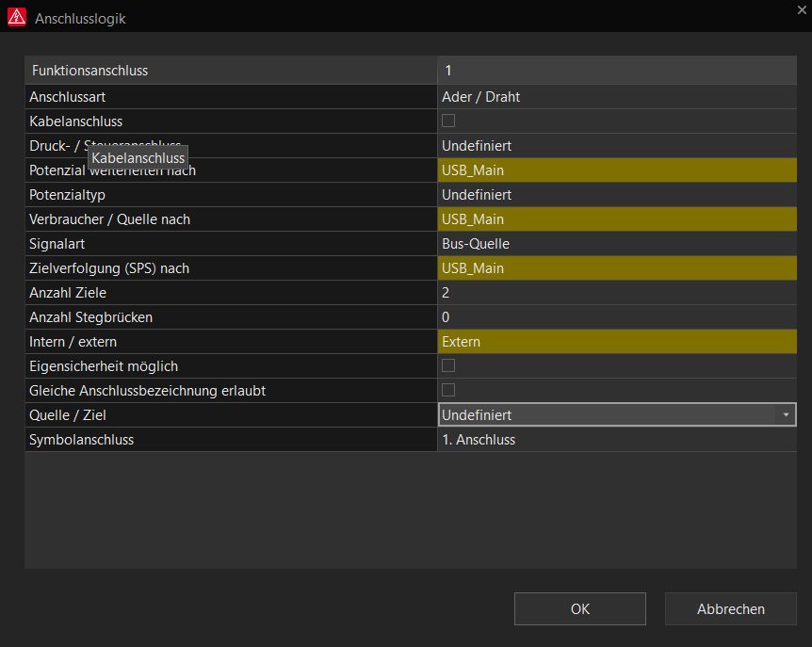Select the Kabelanschluss row label

[x=231, y=121]
